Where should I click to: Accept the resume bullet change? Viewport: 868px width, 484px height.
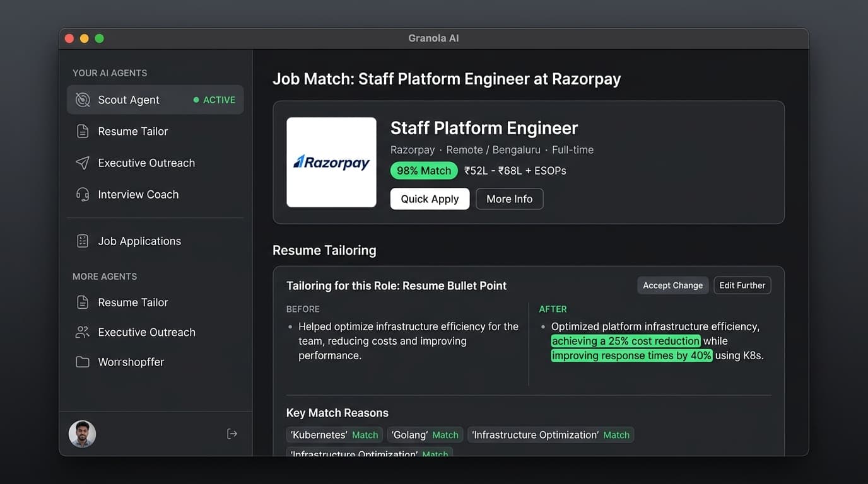673,285
